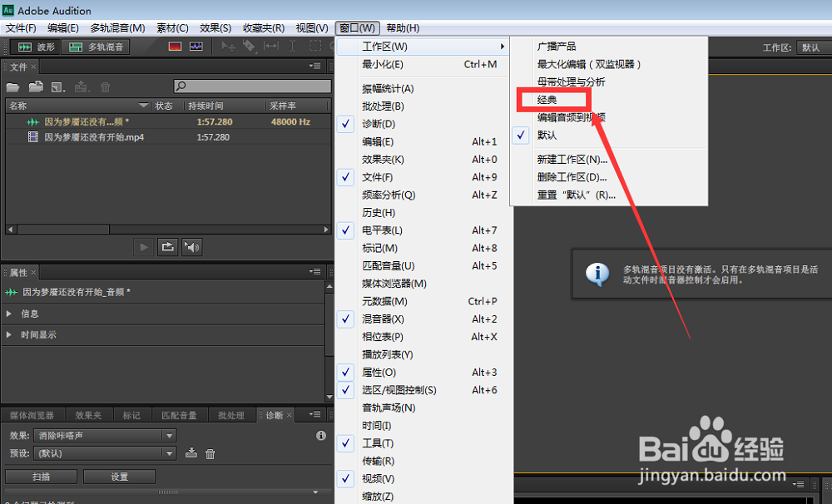Click the Files list right scroll arrow

tap(326, 230)
